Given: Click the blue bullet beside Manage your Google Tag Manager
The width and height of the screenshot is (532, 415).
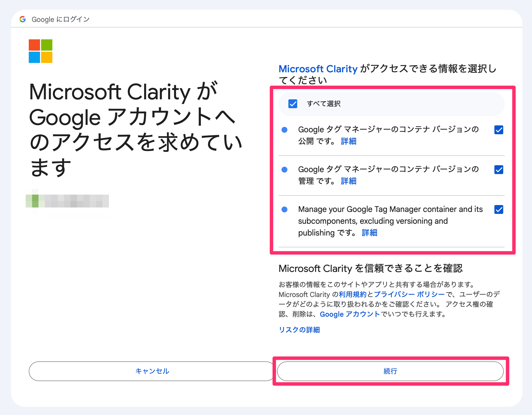Looking at the screenshot, I should coord(284,209).
